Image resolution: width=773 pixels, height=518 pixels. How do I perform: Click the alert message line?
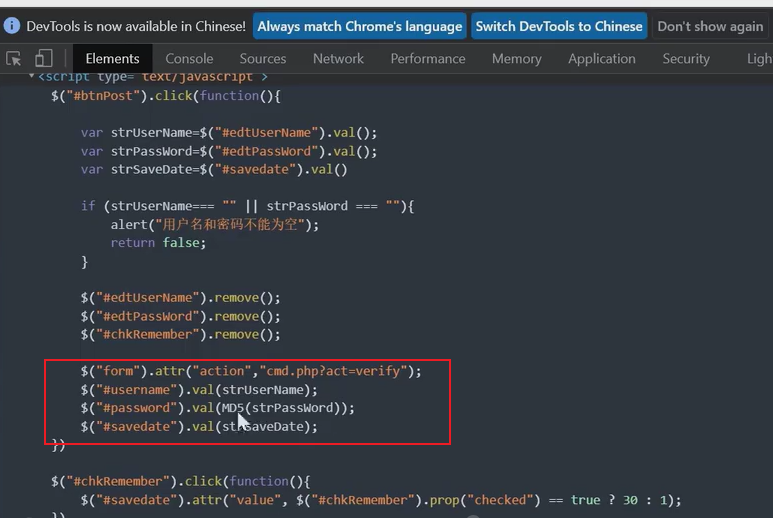(x=215, y=225)
